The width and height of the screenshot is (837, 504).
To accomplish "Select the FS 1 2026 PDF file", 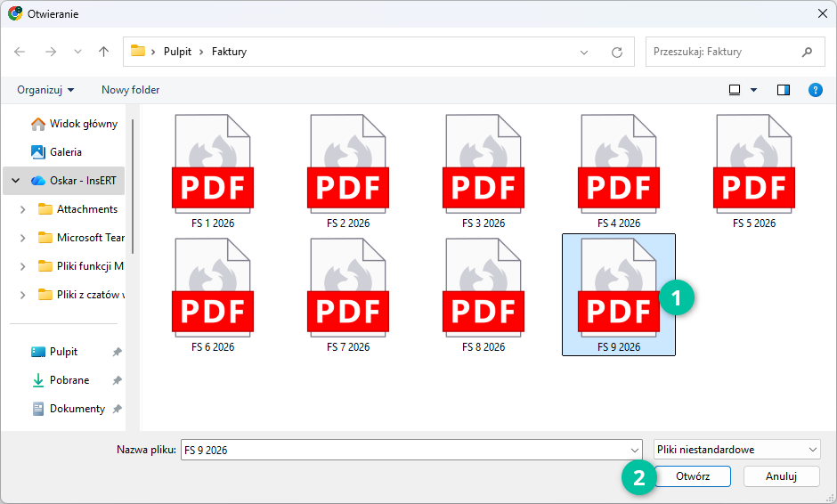I will (213, 171).
